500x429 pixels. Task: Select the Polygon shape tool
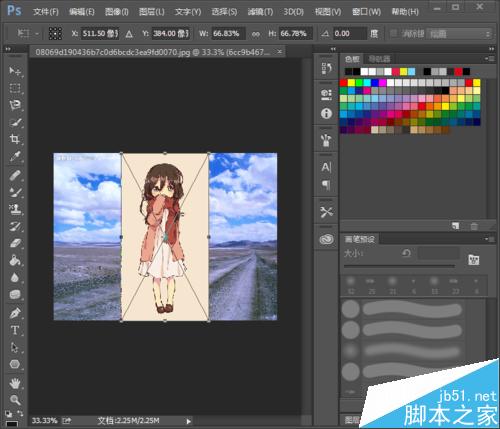point(15,364)
